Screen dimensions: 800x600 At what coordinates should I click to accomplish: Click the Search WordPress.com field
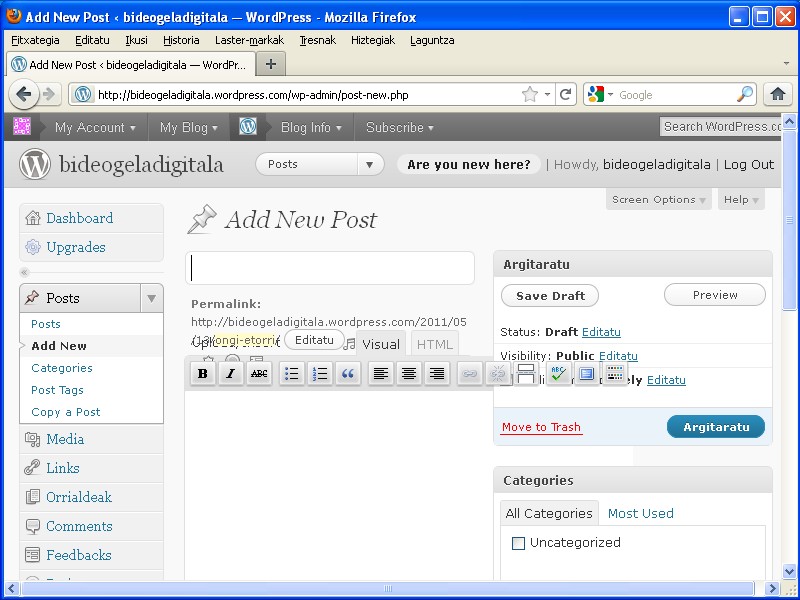coord(720,127)
